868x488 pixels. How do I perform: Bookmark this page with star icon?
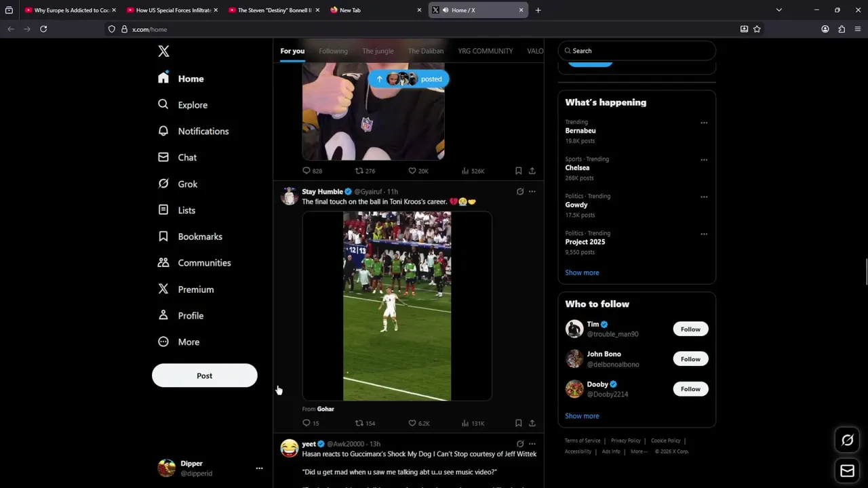click(757, 29)
